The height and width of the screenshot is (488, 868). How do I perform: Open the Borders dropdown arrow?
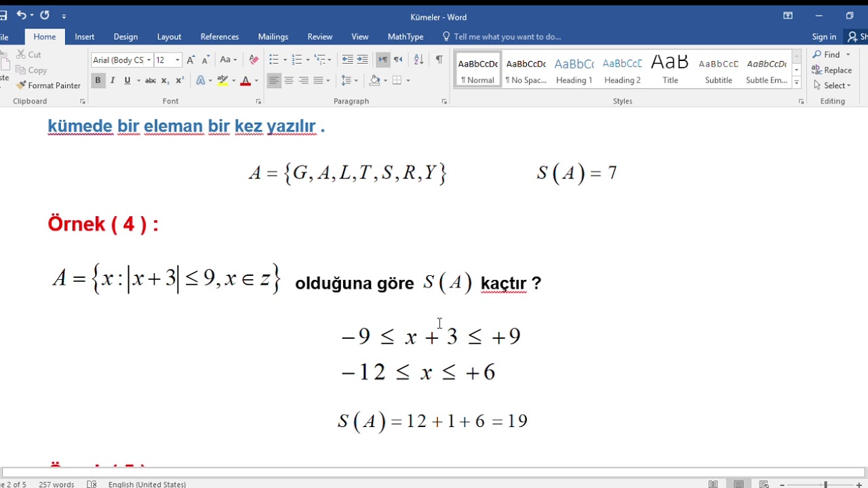tap(407, 80)
